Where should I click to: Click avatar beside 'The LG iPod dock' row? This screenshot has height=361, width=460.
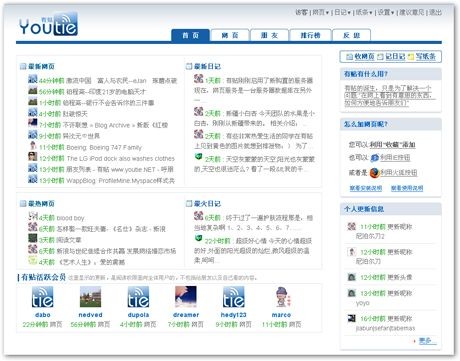33,157
